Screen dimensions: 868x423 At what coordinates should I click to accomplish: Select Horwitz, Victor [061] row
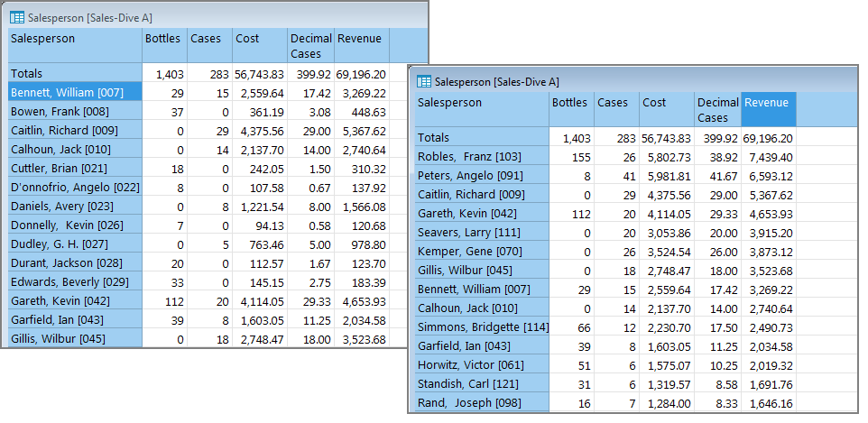click(482, 365)
